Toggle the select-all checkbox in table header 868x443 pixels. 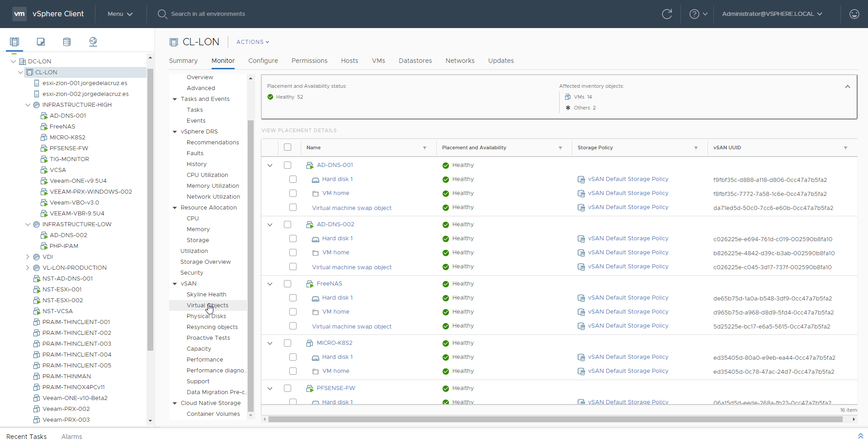(288, 147)
